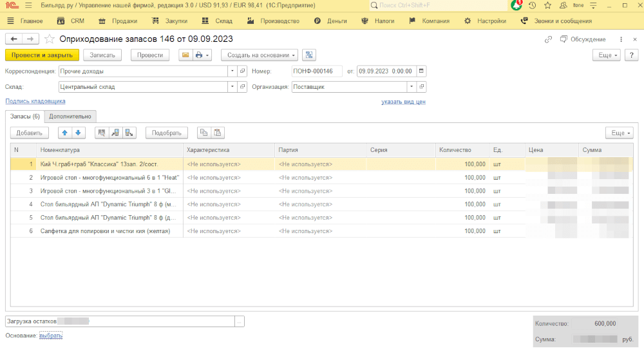Click the envelope icon to email the document
Image resolution: width=644 pixels, height=351 pixels.
[186, 55]
